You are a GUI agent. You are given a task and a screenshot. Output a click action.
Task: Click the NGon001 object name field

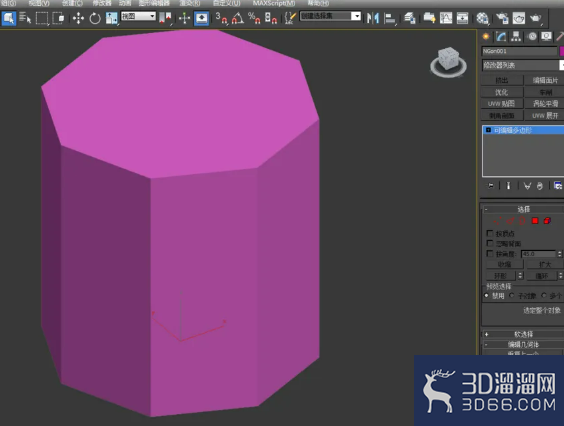[519, 51]
